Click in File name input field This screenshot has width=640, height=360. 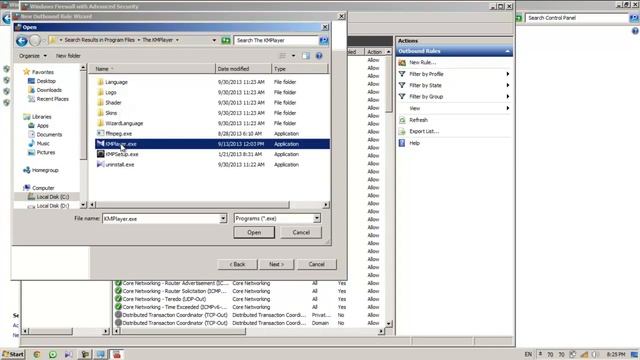(161, 218)
